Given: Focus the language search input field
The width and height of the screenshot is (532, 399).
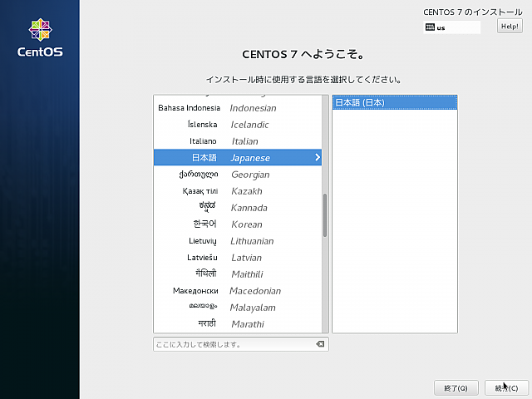Looking at the screenshot, I should (x=241, y=344).
